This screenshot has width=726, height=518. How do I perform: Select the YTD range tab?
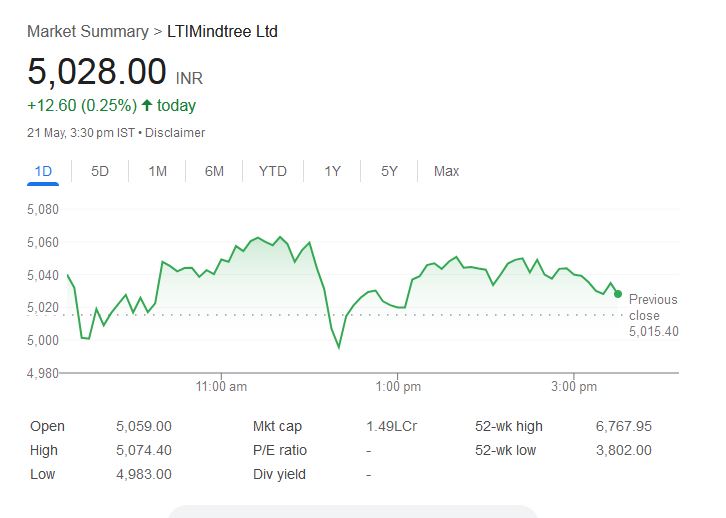pos(273,171)
